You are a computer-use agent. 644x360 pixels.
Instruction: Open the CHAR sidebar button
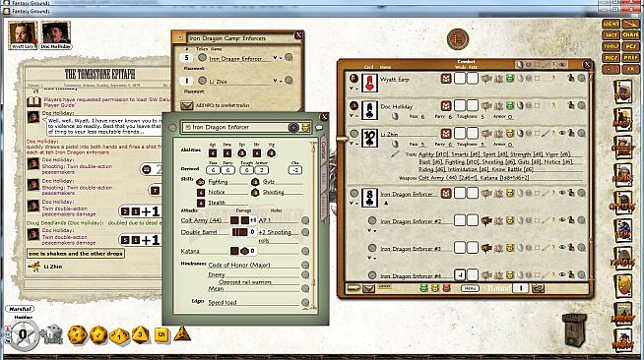630,35
